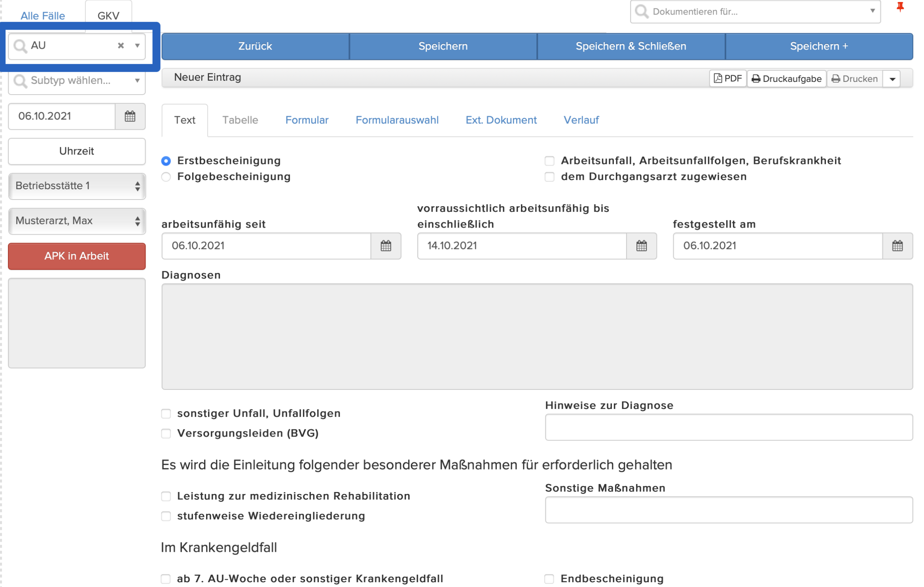Viewport: 924px width, 587px height.
Task: Expand the 'Subtyp wählen...' dropdown
Action: tap(77, 81)
